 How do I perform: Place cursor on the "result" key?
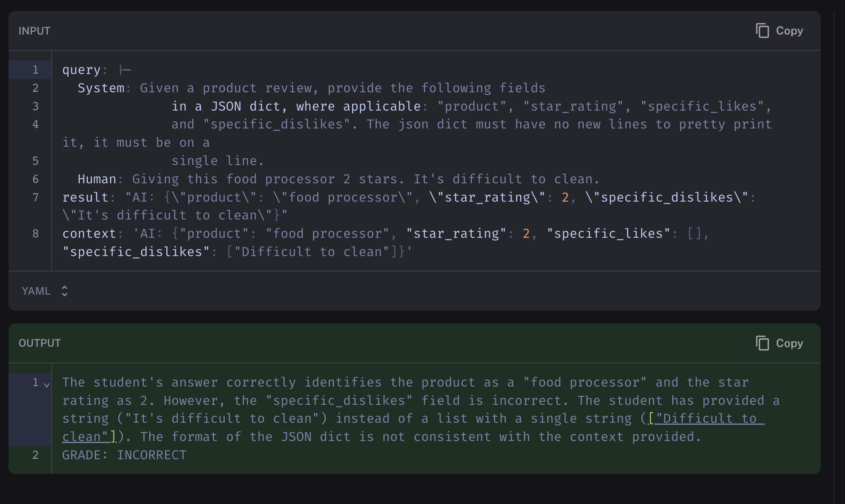click(x=85, y=198)
